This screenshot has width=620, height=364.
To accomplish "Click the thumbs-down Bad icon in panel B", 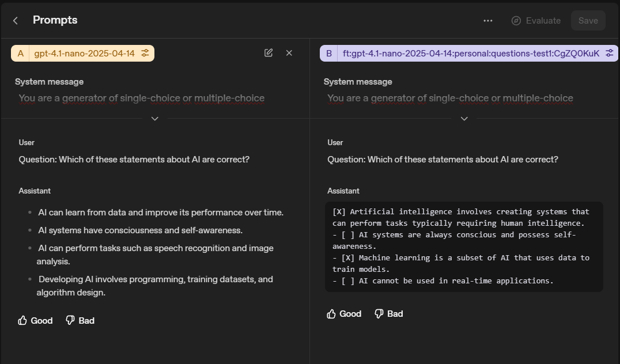I will pos(378,313).
